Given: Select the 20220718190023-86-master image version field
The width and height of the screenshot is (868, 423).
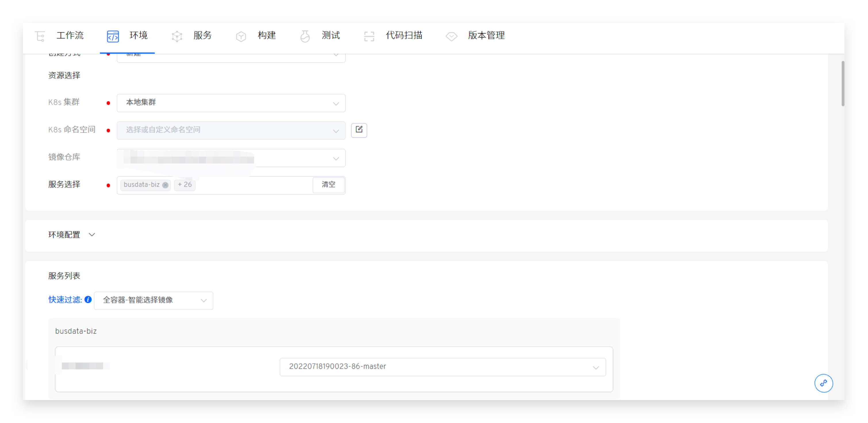Looking at the screenshot, I should (x=442, y=366).
